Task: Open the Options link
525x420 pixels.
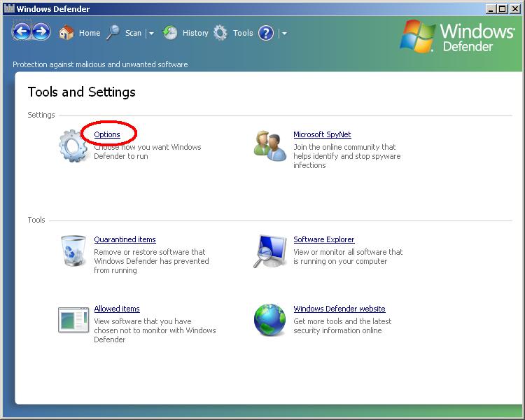Action: pos(107,134)
